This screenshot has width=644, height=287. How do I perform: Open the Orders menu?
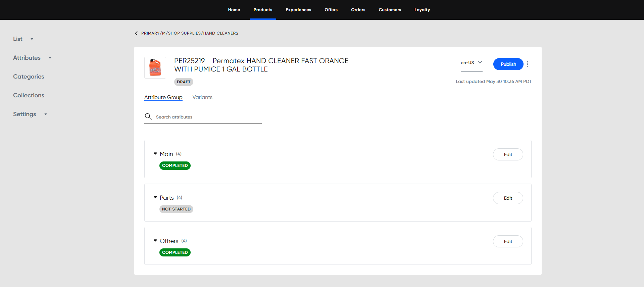click(x=358, y=10)
